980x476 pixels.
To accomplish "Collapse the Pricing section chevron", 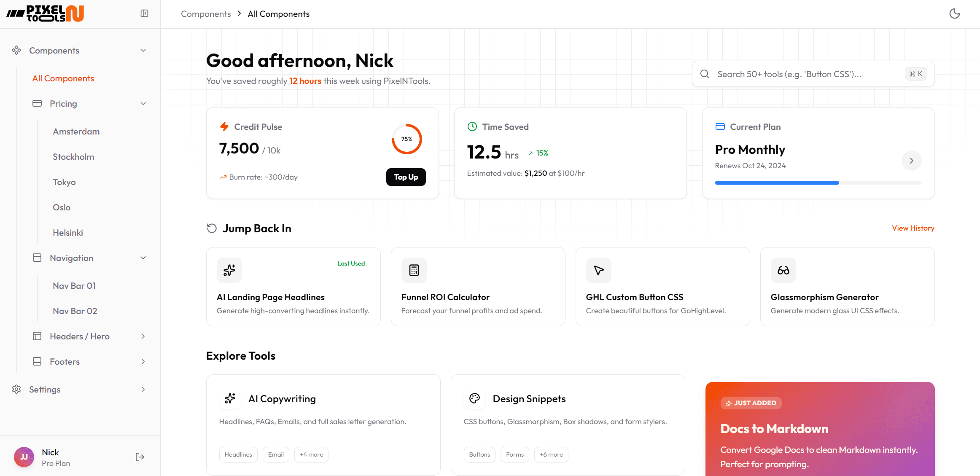I will pos(143,103).
